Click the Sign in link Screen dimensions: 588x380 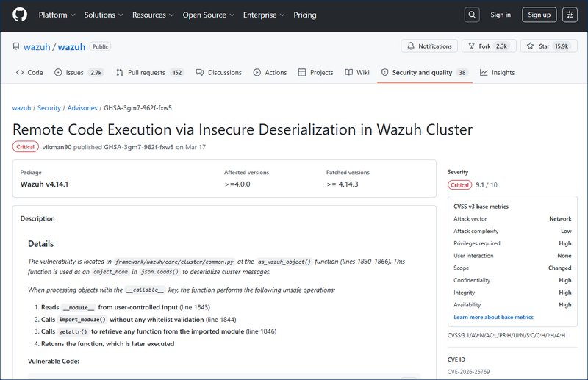(x=501, y=15)
